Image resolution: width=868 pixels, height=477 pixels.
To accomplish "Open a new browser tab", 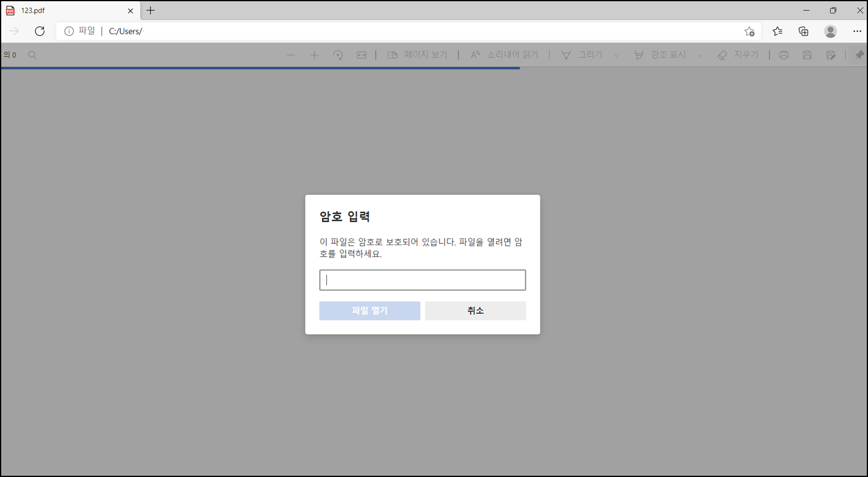I will [150, 10].
